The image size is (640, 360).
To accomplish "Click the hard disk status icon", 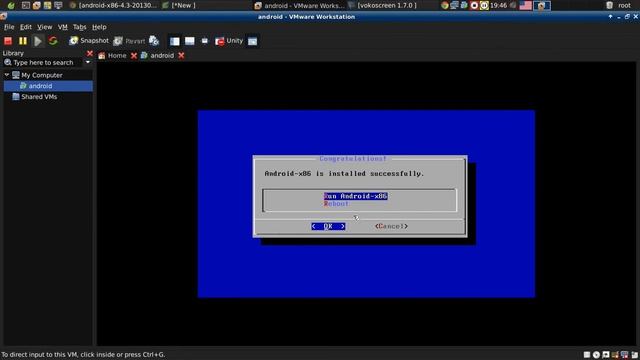I will point(587,355).
